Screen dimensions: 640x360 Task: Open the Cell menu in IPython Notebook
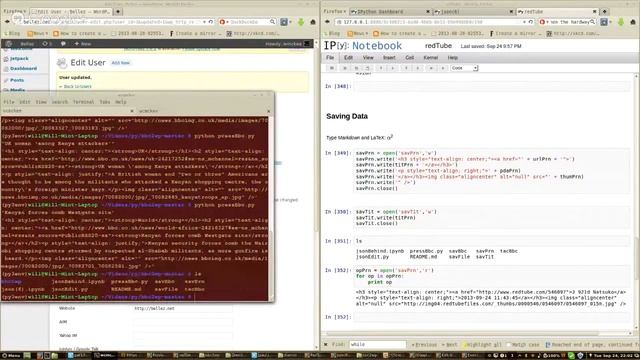409,58
